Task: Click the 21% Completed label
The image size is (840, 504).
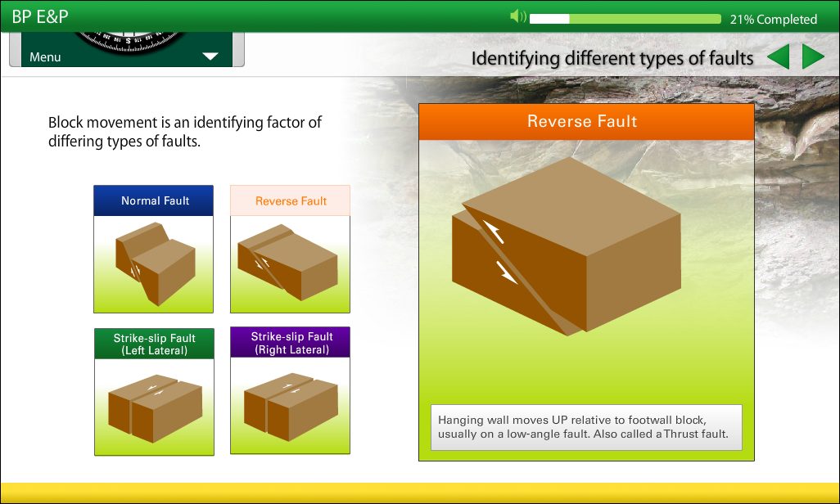Action: click(x=773, y=19)
